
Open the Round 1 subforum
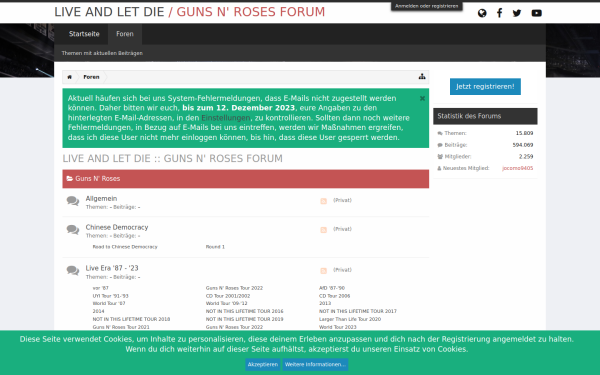[215, 247]
